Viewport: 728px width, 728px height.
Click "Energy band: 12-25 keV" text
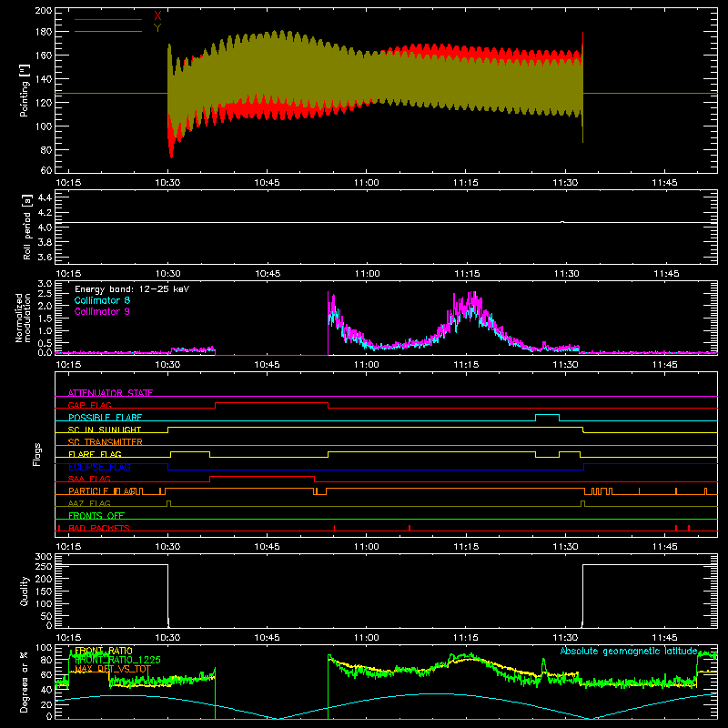tap(132, 289)
